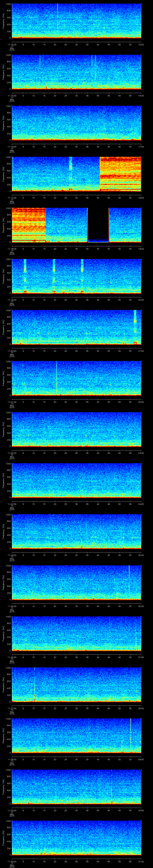
Task: Click the 11:27:00 start time label
Action: click(12, 708)
